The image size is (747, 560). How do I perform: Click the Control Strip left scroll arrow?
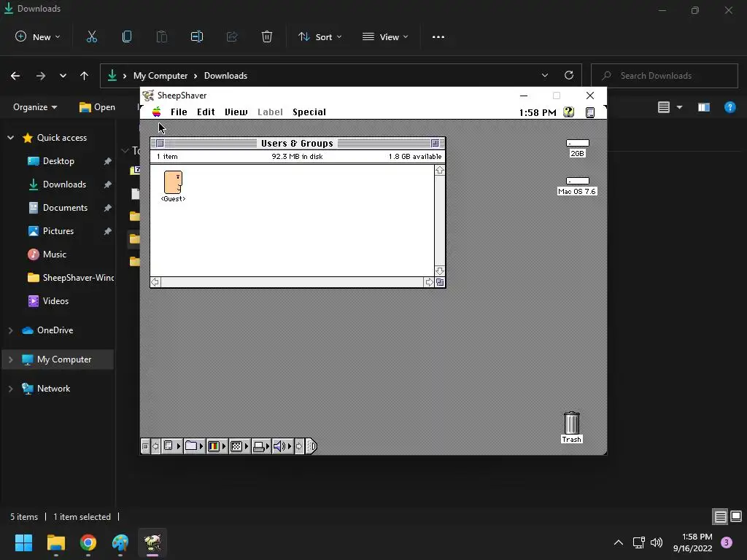(156, 446)
